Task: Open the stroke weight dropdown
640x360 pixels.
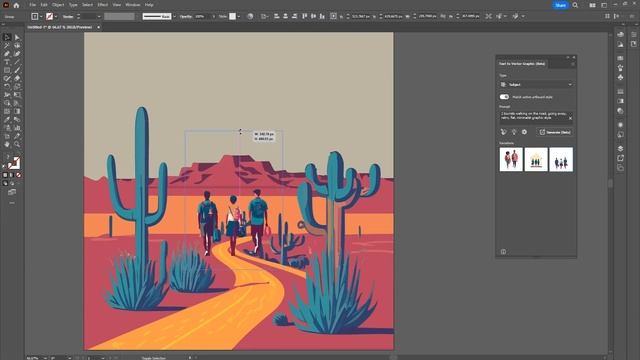Action: click(x=99, y=16)
